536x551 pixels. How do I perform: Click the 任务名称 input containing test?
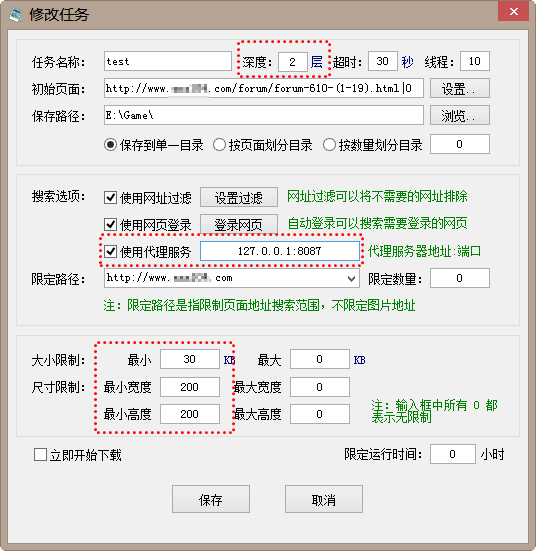pyautogui.click(x=168, y=61)
